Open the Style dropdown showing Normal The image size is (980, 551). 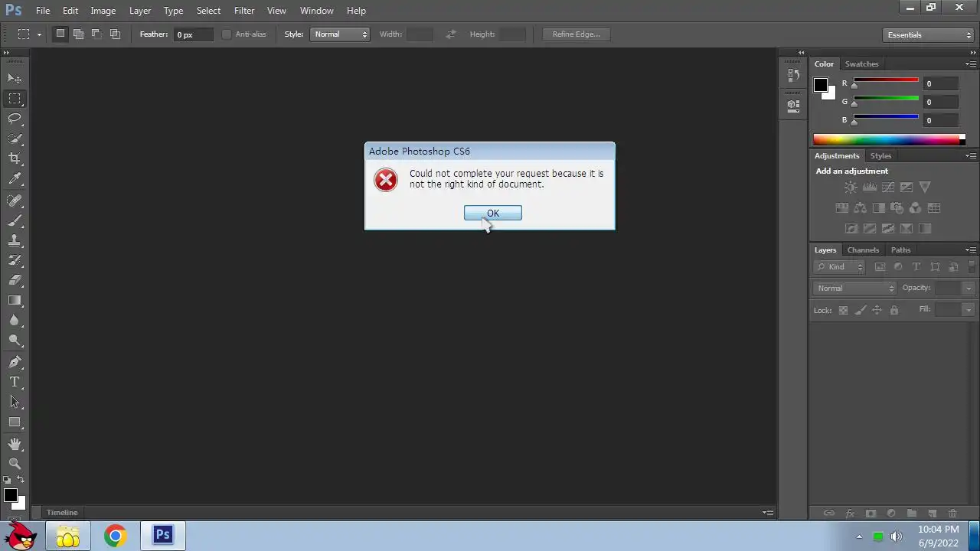340,34
